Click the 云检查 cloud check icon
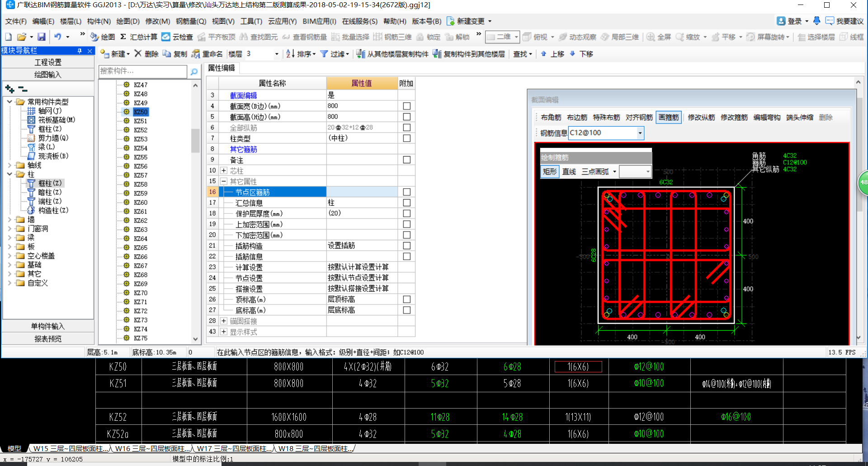The height and width of the screenshot is (466, 868). 166,37
